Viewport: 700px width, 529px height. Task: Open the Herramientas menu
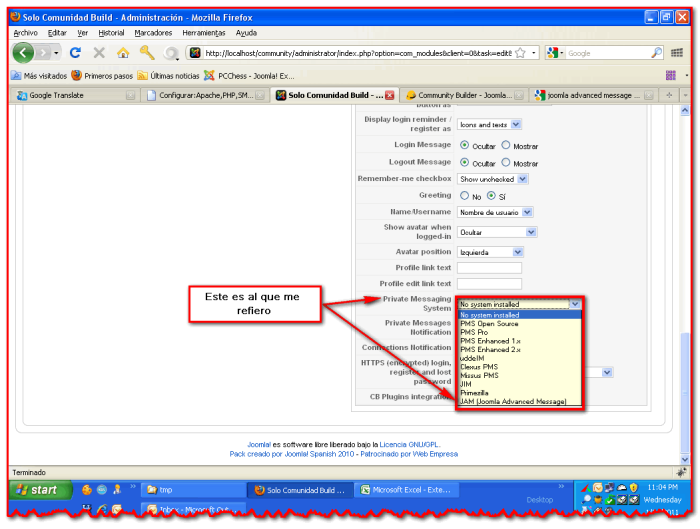click(x=204, y=33)
